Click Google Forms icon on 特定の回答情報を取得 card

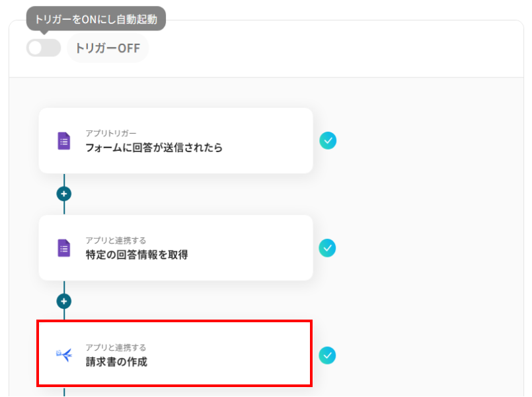click(63, 248)
